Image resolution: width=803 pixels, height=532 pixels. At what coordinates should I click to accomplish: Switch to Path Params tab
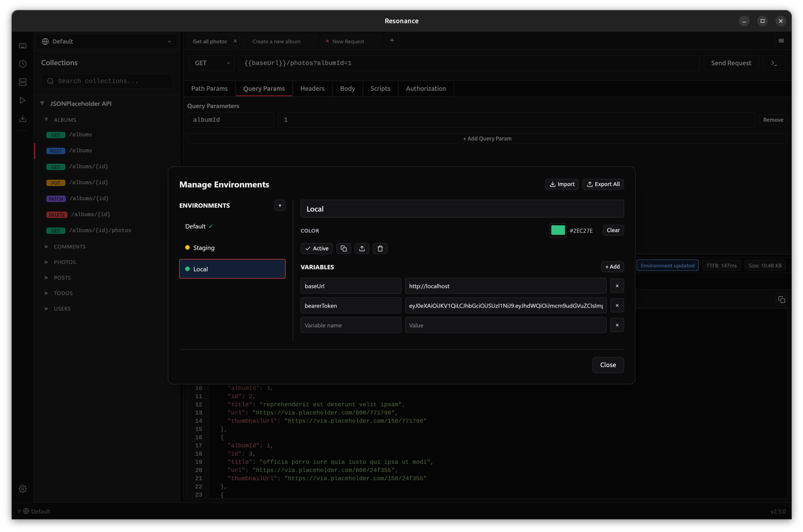(209, 89)
